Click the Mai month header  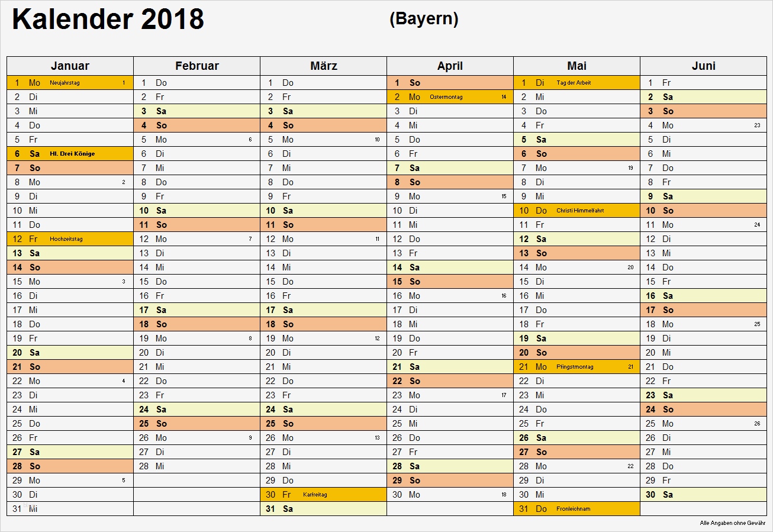pos(576,66)
